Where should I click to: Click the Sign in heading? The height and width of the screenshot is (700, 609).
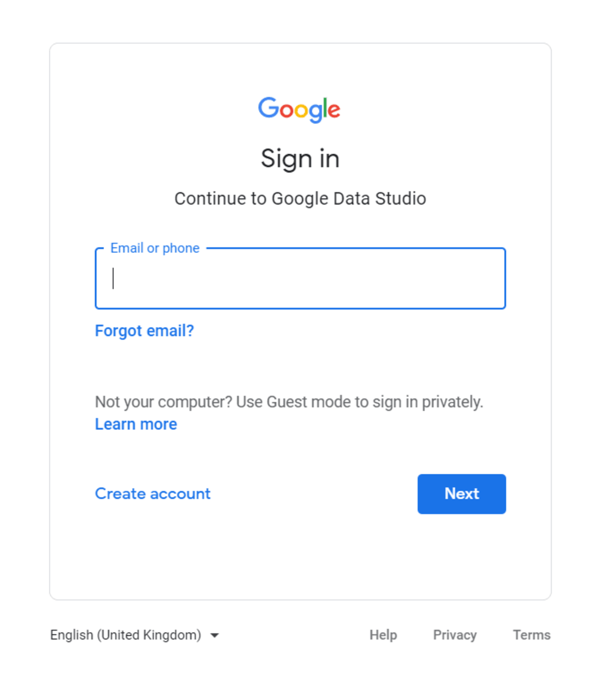coord(299,159)
